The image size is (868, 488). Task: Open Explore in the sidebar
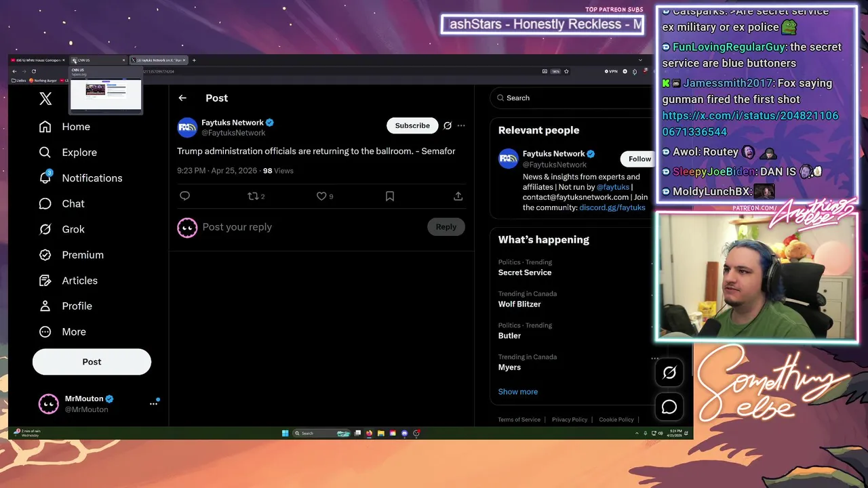tap(68, 152)
